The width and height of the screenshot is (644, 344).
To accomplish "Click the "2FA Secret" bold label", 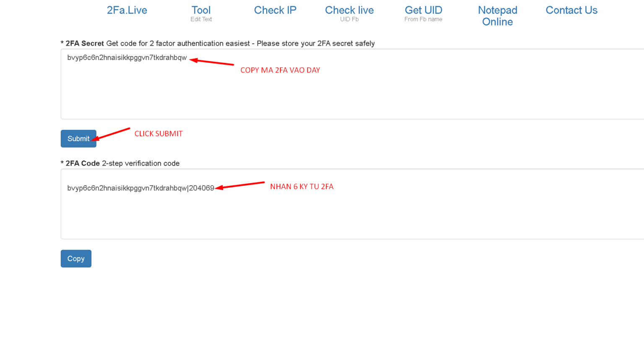I will pyautogui.click(x=85, y=44).
